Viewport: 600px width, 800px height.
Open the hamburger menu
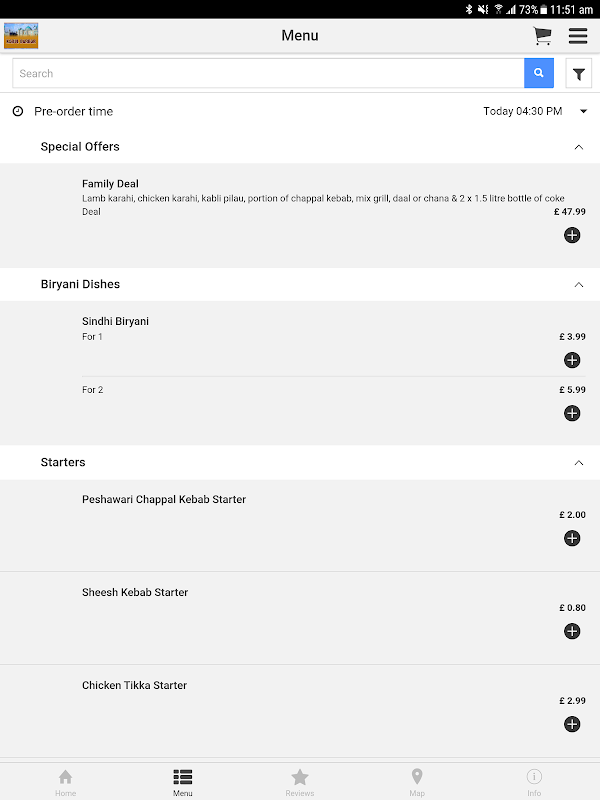578,36
